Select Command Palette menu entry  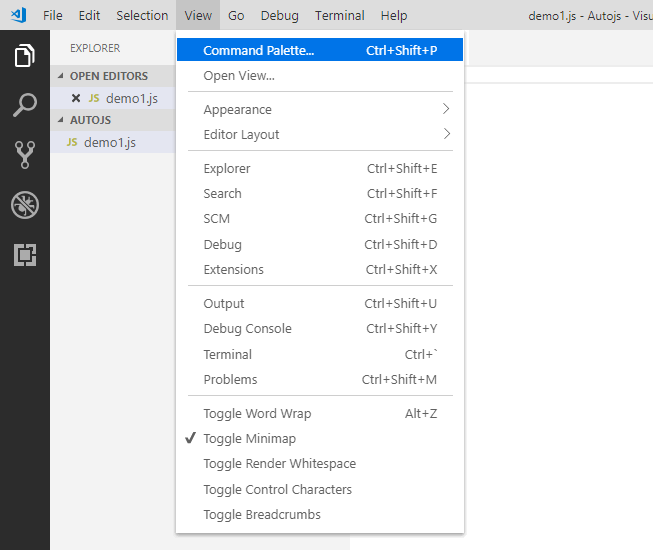[320, 50]
